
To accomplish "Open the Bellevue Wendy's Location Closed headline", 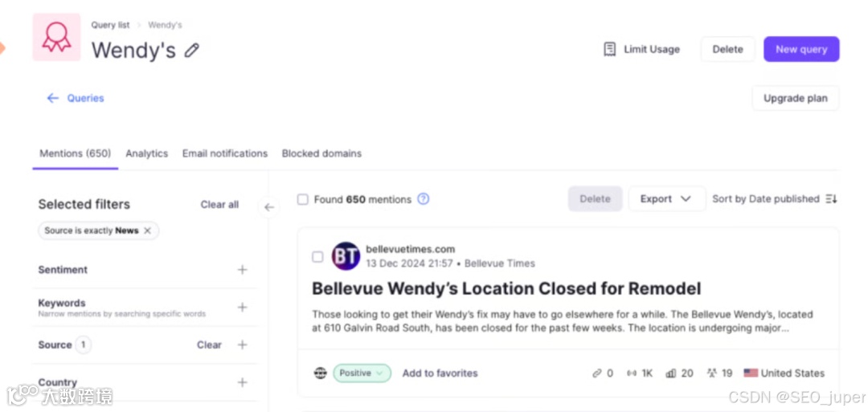I will click(x=506, y=288).
